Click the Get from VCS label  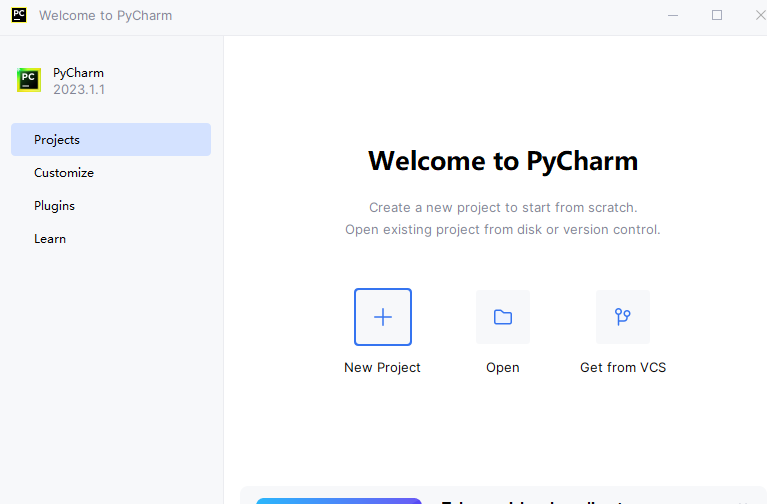[x=623, y=367]
